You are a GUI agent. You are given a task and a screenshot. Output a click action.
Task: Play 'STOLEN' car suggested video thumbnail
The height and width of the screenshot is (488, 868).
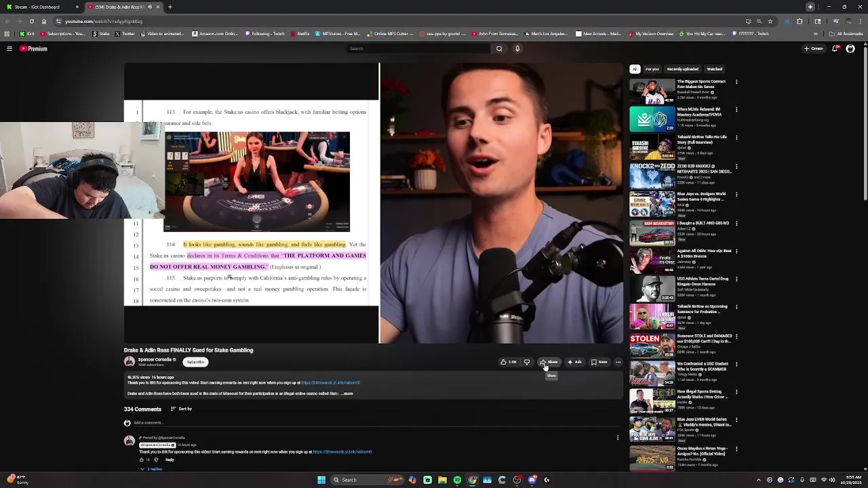click(x=652, y=345)
